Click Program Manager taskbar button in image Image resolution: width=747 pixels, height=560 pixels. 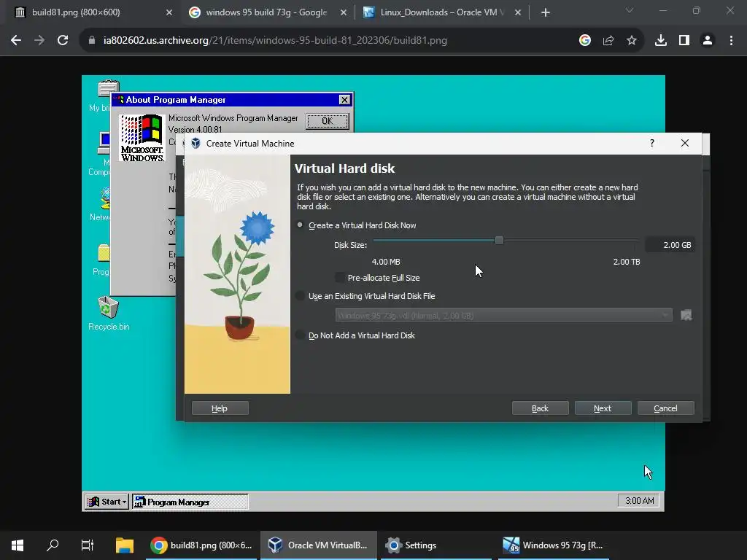pos(190,502)
